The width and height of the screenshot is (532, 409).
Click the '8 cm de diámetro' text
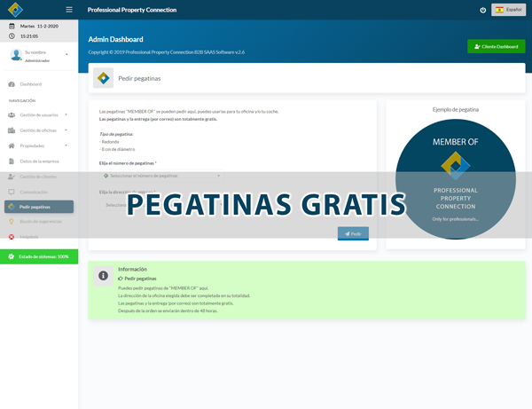point(117,149)
